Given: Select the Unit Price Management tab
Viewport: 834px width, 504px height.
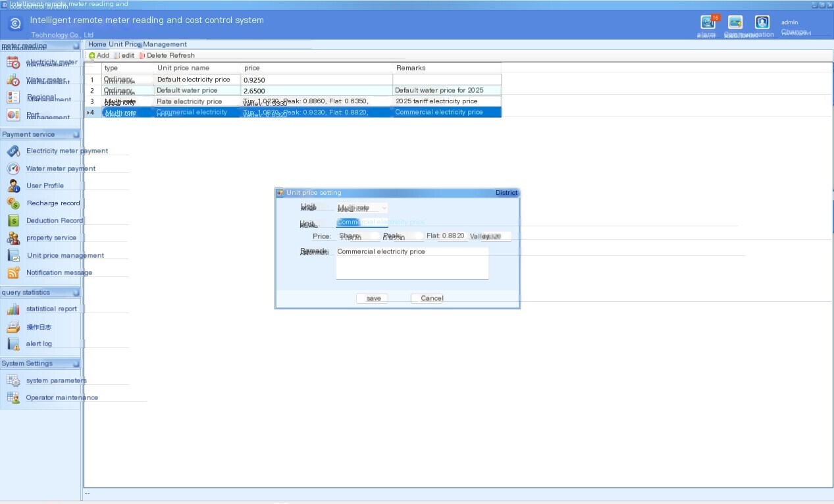Looking at the screenshot, I should click(x=147, y=45).
